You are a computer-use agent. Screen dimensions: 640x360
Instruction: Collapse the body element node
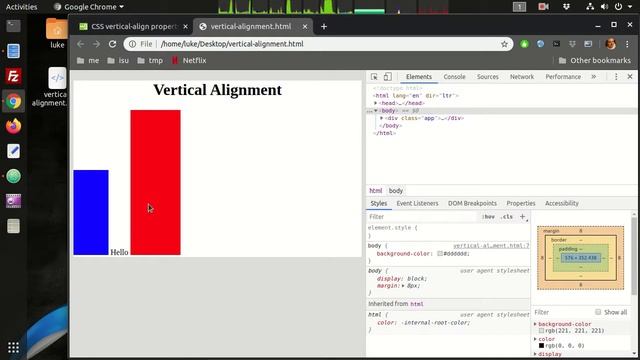coord(376,111)
